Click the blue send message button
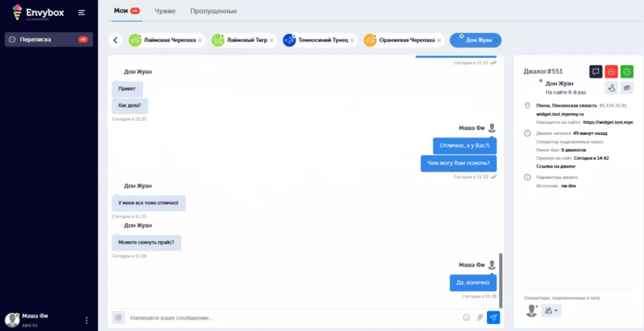Screen dimensions: 644x331 pyautogui.click(x=493, y=317)
